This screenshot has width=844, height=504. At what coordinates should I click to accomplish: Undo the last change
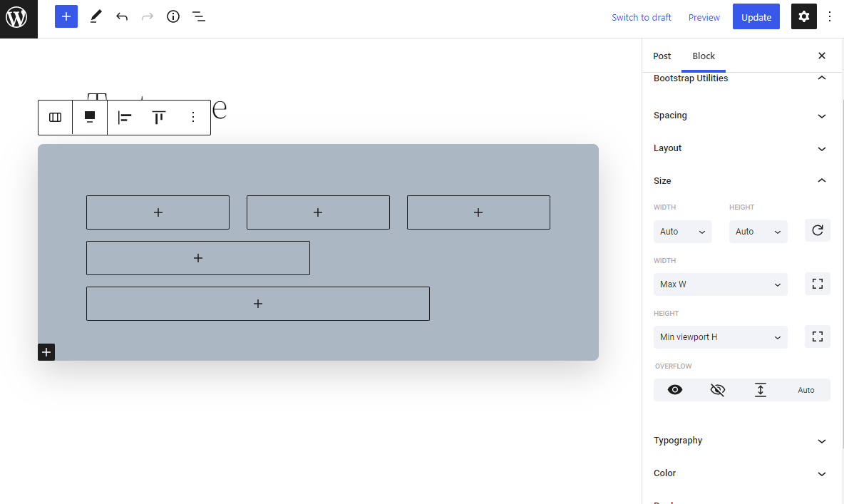122,16
